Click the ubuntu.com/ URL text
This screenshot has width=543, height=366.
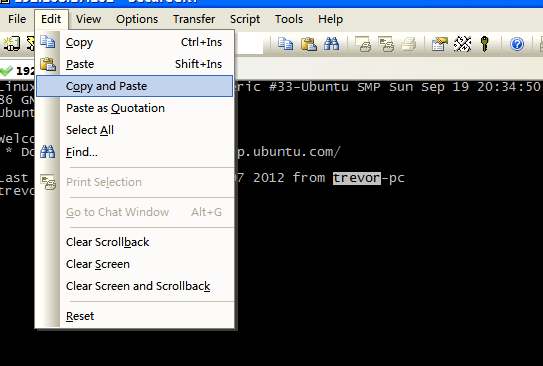click(297, 152)
